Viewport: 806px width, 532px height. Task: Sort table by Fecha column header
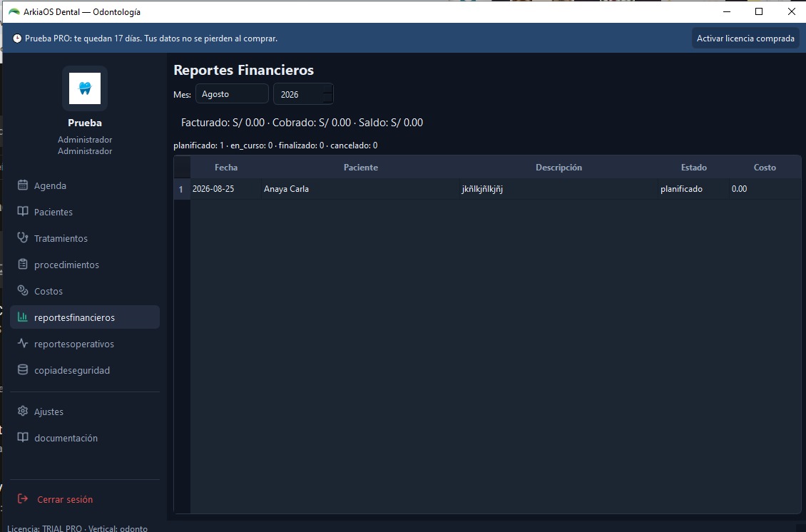point(225,168)
